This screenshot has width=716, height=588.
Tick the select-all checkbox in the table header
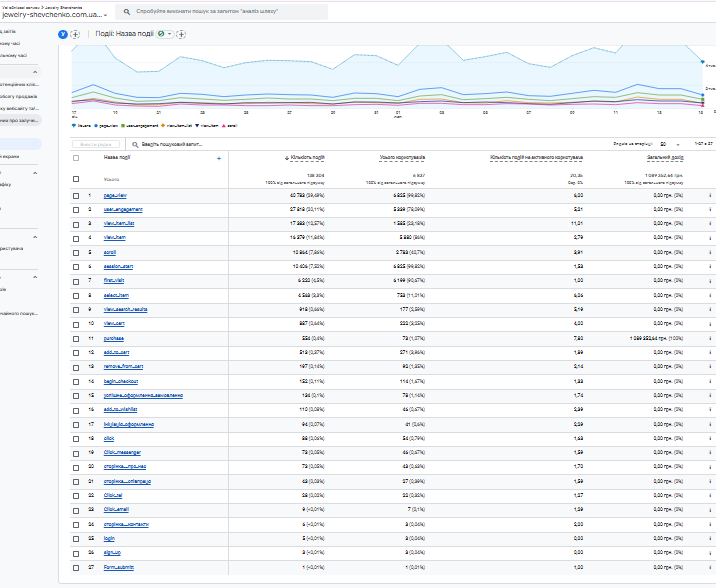pyautogui.click(x=76, y=158)
